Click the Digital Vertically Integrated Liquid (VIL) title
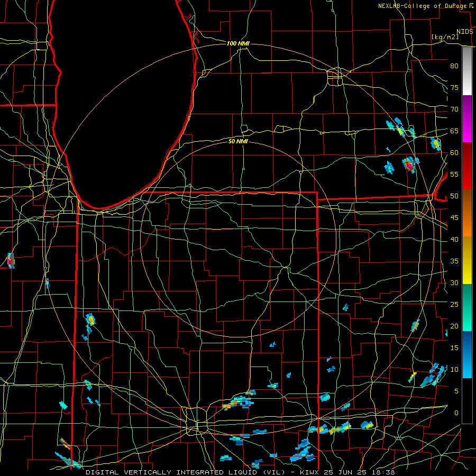 185,472
